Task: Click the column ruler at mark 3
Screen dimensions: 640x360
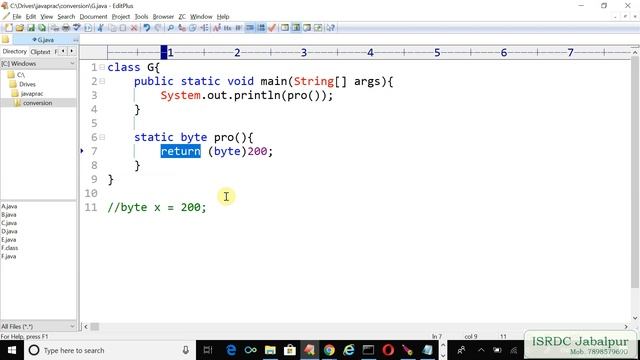Action: (304, 53)
